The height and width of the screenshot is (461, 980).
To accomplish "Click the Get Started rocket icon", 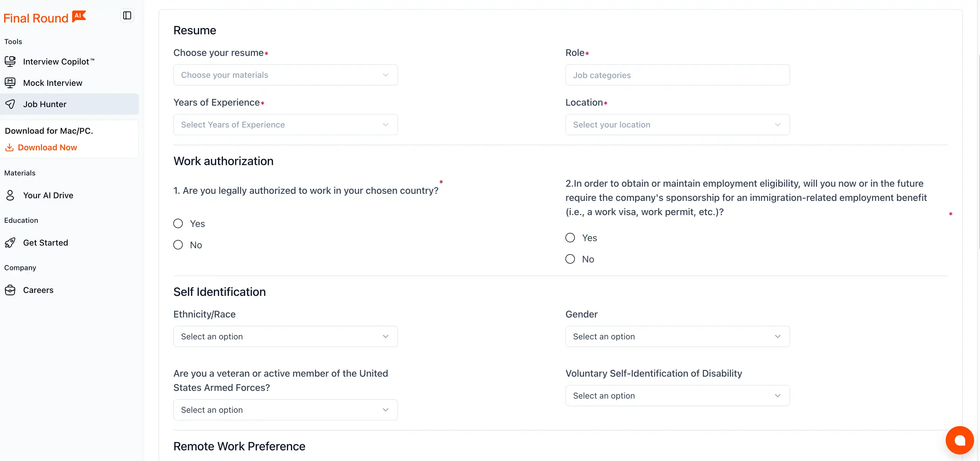I will pos(10,243).
